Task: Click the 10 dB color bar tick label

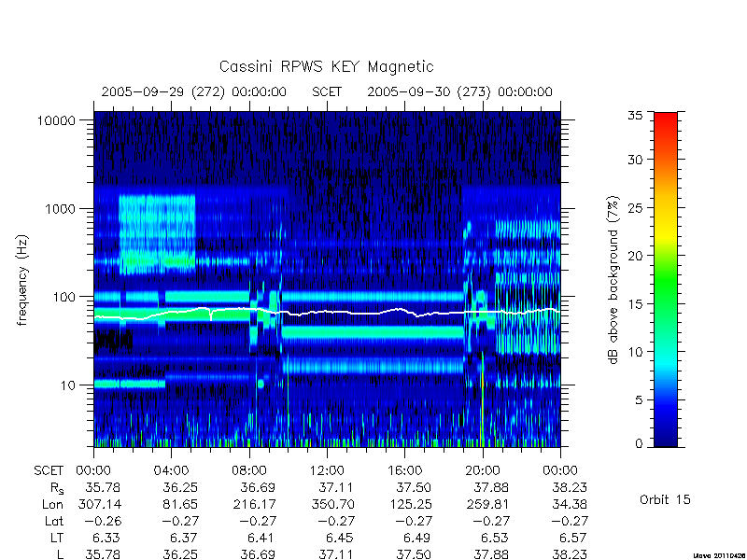Action: tap(635, 352)
